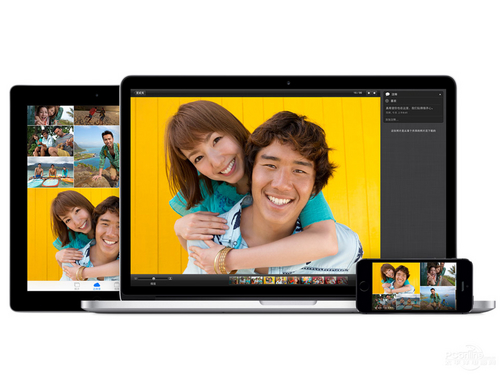The height and width of the screenshot is (375, 500).
Task: Click the previous photo arrow in viewer header
Action: 369,93
